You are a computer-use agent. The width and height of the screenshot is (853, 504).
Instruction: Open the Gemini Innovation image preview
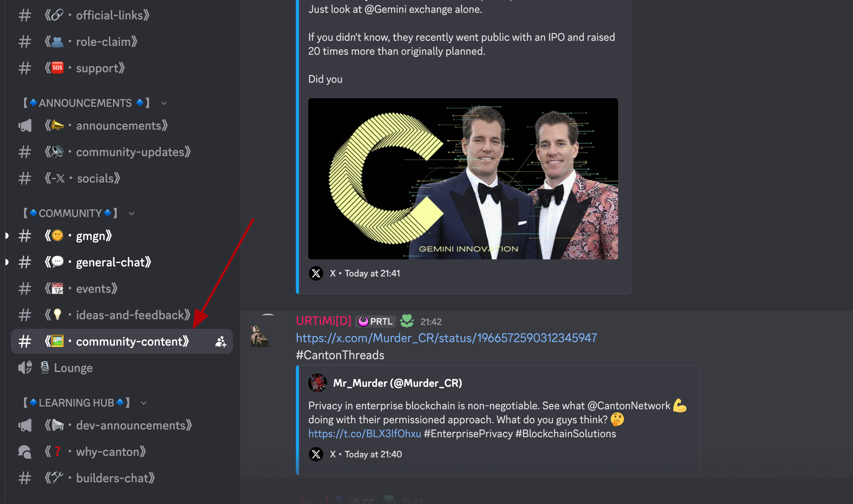pos(463,179)
